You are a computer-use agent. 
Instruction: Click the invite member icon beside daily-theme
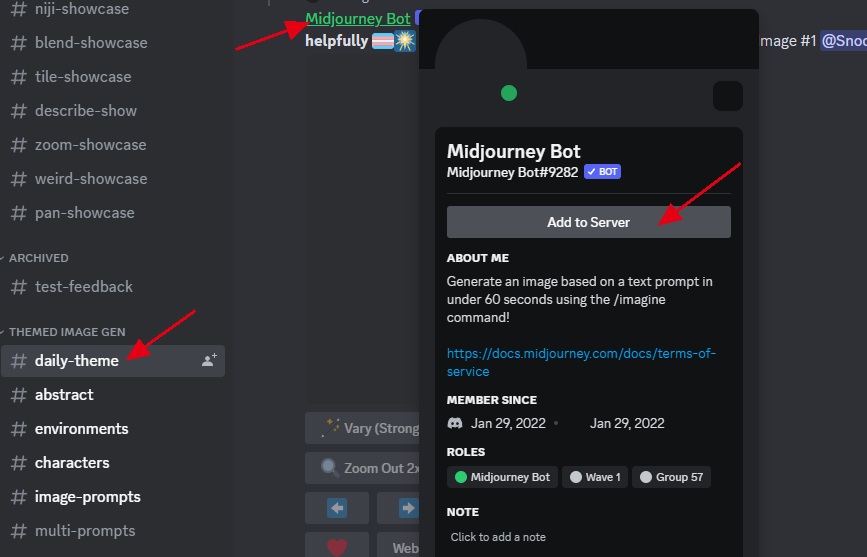[209, 361]
